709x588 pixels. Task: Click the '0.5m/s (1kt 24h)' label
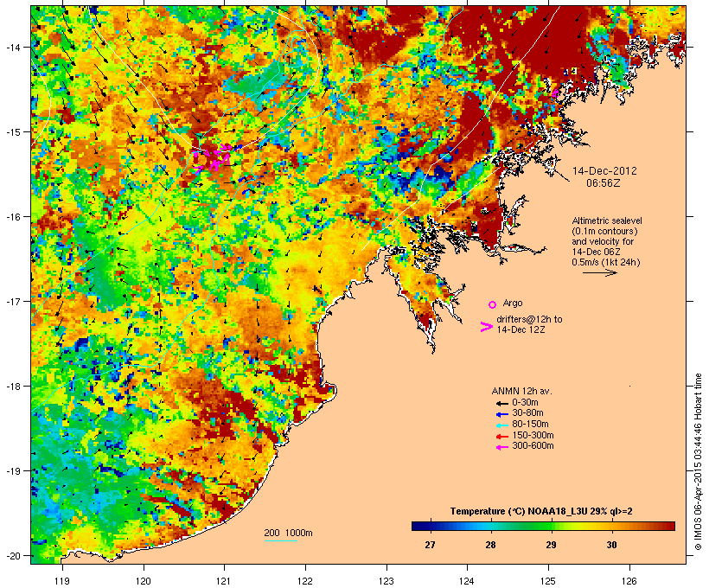pos(606,262)
